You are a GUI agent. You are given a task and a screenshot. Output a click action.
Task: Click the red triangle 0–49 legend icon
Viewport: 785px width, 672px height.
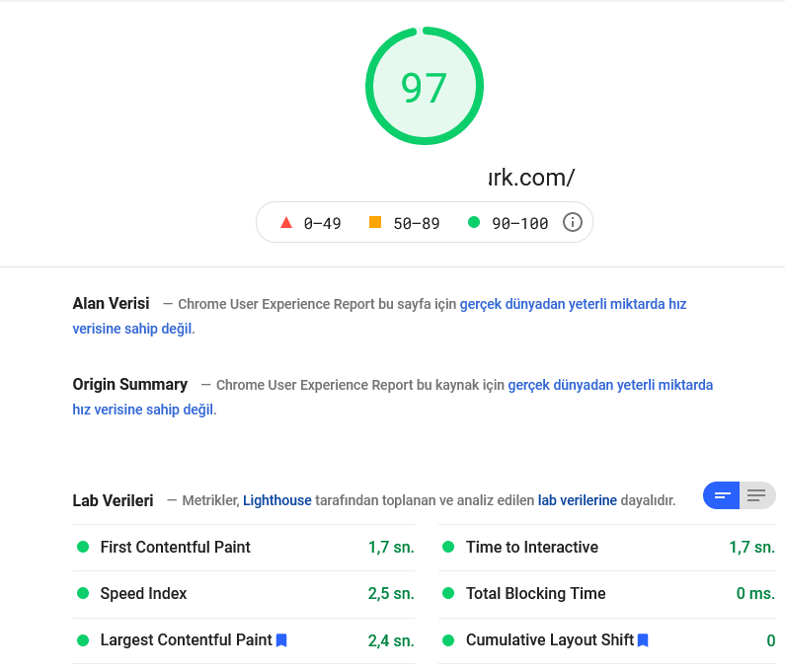(286, 222)
